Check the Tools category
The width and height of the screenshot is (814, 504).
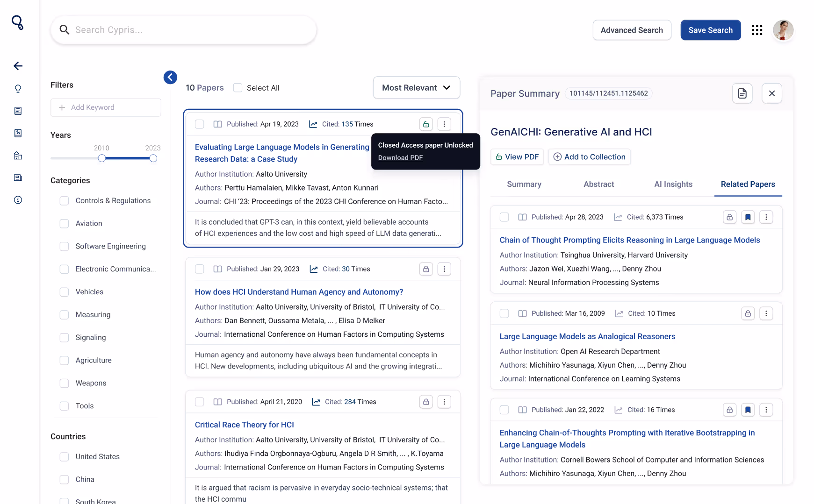(x=64, y=406)
